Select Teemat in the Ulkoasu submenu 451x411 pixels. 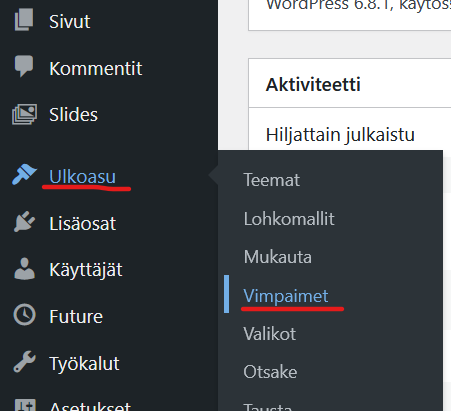pyautogui.click(x=272, y=180)
